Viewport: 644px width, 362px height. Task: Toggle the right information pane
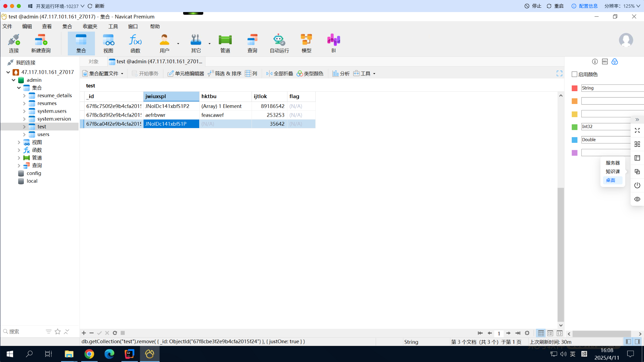pos(637,342)
